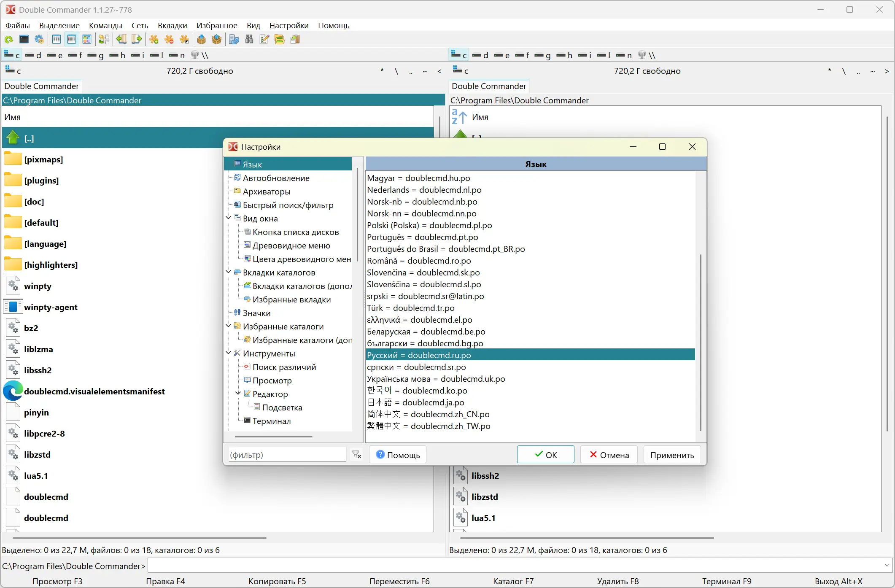Viewport: 895px width, 588px height.
Task: Open the Команды menu
Action: coord(105,26)
